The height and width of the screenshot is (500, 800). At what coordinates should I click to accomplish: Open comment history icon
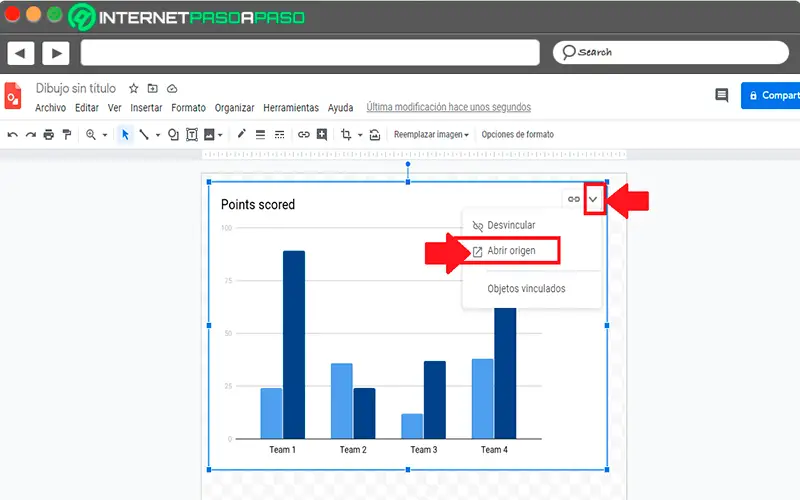721,95
